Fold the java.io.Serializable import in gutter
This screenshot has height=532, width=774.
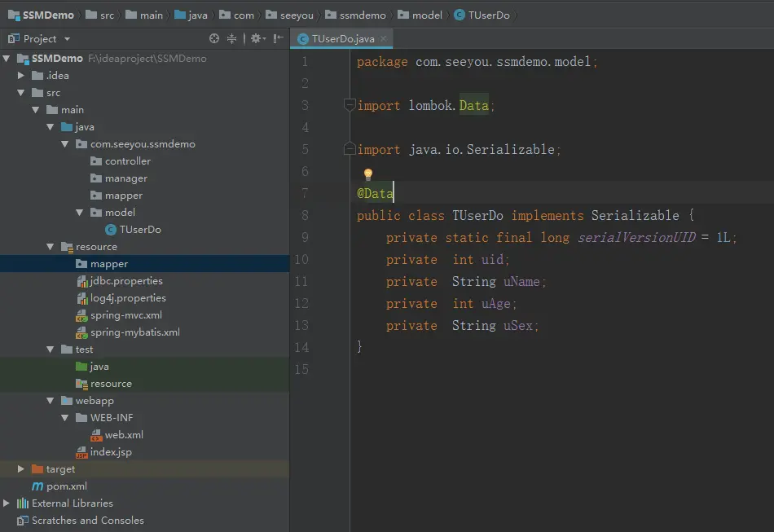coord(349,150)
